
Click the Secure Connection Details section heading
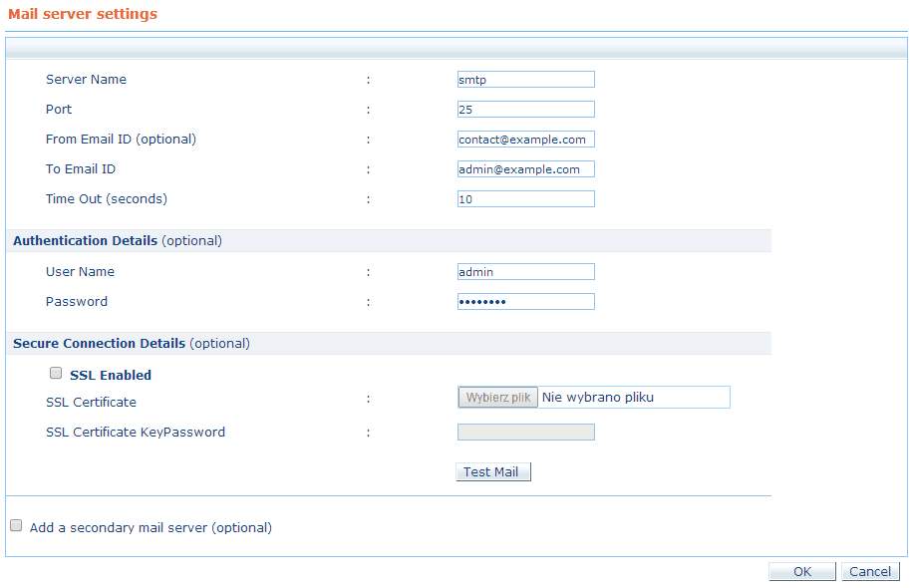[x=132, y=343]
